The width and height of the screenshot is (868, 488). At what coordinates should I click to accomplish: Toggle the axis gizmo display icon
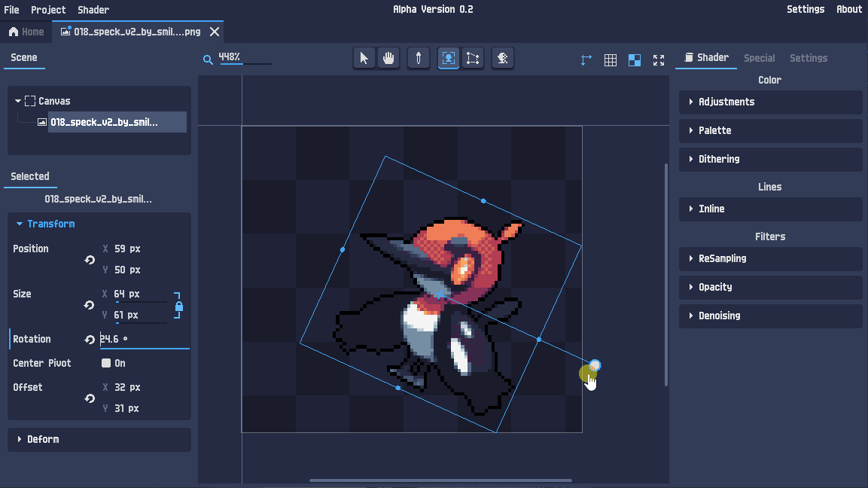586,59
